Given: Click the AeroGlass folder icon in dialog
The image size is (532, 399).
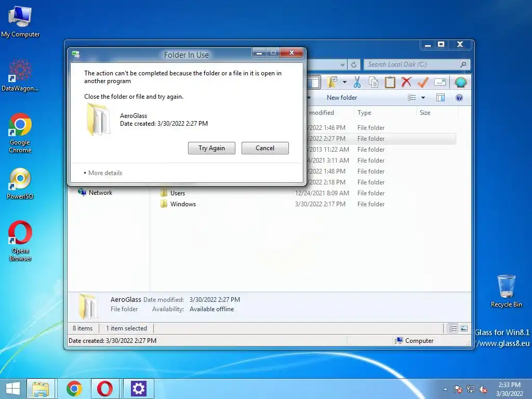Looking at the screenshot, I should pos(98,119).
